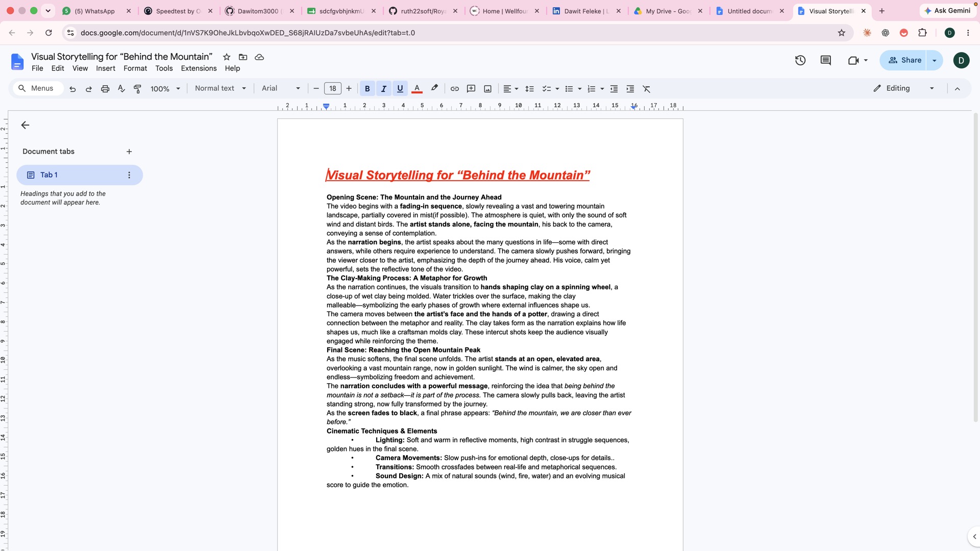Toggle italic formatting
The image size is (980, 551).
tap(383, 89)
